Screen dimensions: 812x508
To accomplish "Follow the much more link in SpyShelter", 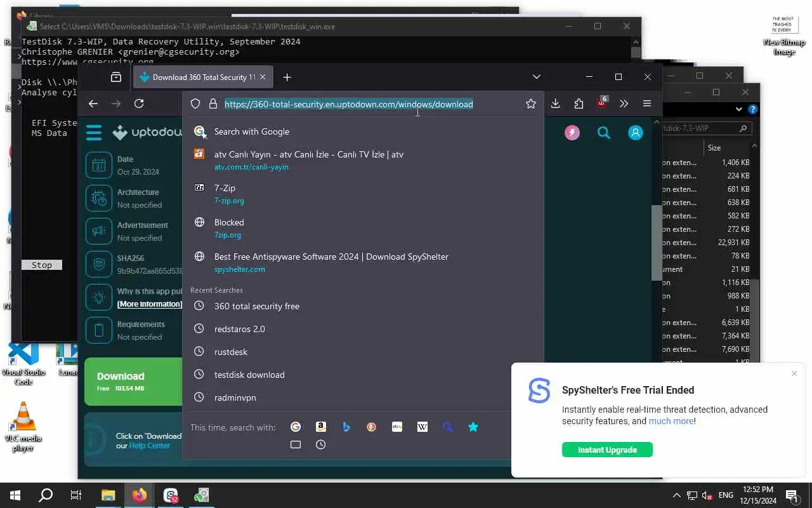I will 671,421.
